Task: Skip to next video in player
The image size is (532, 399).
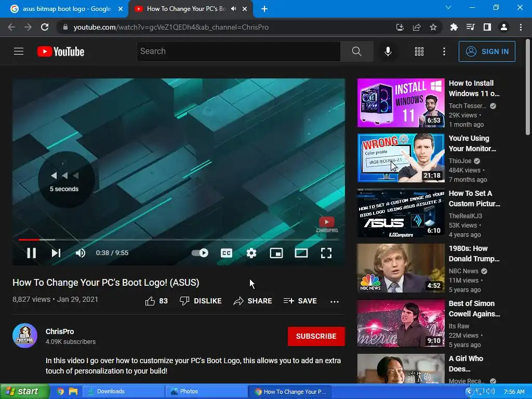Action: pos(56,253)
